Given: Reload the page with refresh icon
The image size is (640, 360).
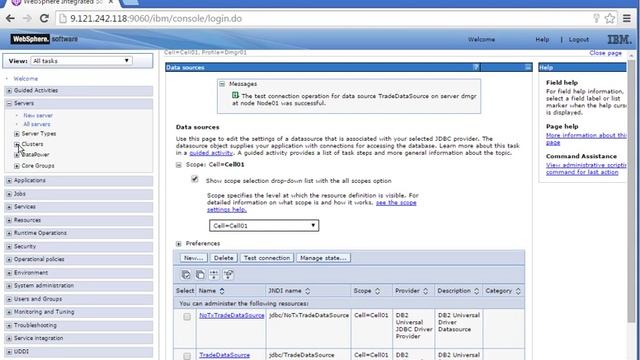Looking at the screenshot, I should [x=44, y=18].
